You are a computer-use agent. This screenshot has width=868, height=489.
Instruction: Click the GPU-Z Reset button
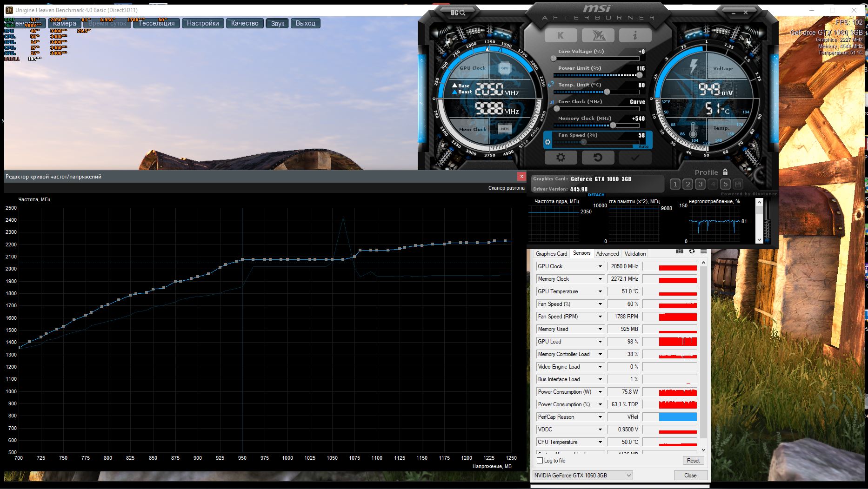693,461
